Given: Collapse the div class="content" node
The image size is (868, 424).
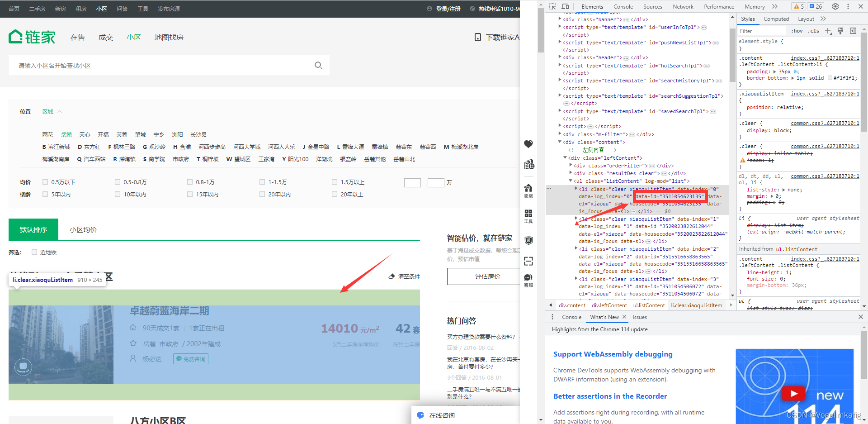Looking at the screenshot, I should tap(560, 142).
